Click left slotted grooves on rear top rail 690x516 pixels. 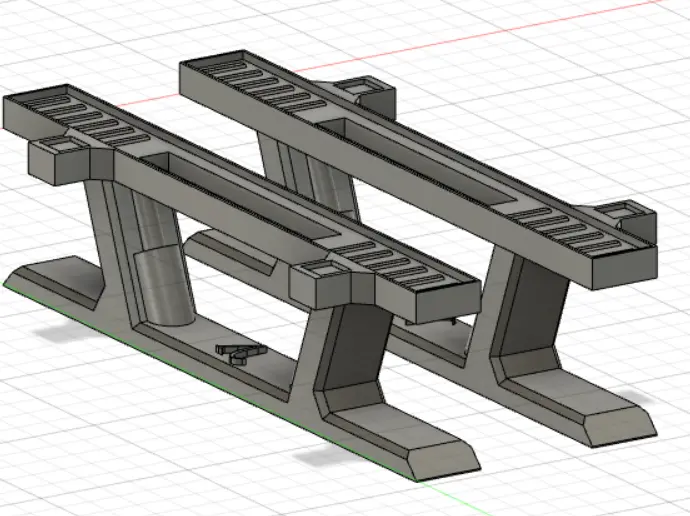click(x=262, y=85)
